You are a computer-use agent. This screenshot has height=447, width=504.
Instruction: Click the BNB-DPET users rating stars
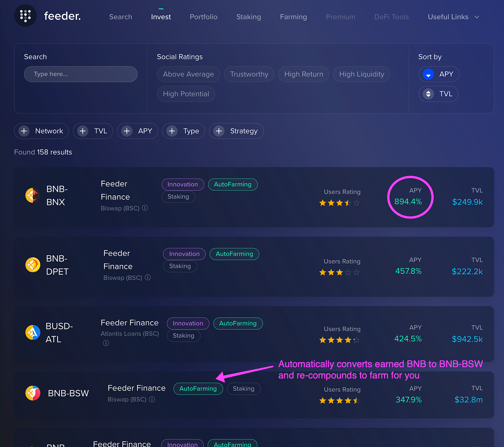pyautogui.click(x=339, y=272)
